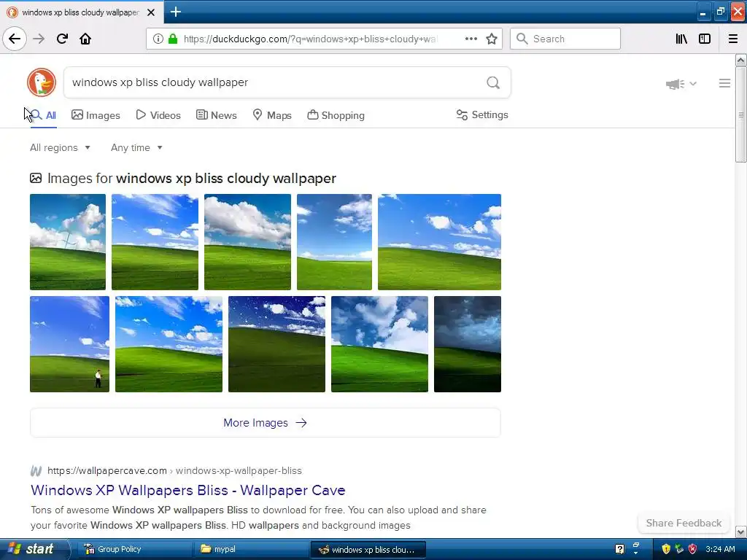
Task: Click the system clock showing 3:24 AM
Action: pos(720,549)
